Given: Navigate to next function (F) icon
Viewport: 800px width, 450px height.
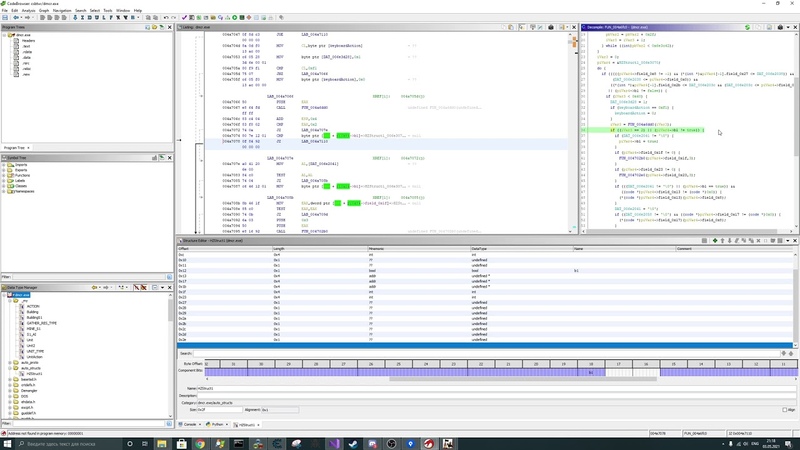Looking at the screenshot, I should pos(111,17).
